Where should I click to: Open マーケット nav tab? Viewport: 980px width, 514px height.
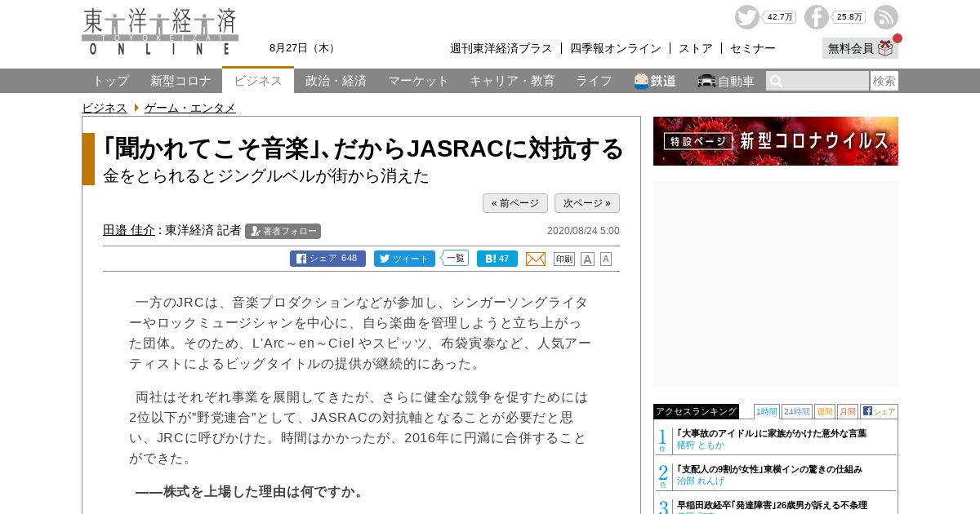coord(418,81)
